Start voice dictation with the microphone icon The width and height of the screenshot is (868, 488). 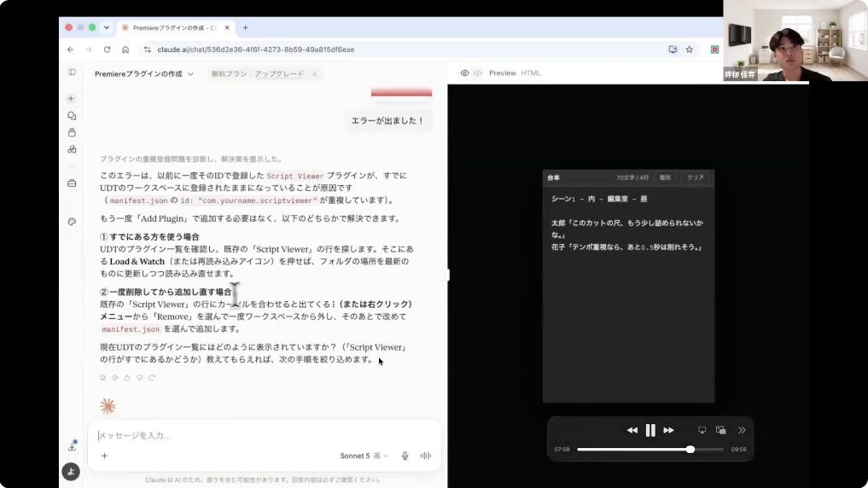tap(405, 456)
